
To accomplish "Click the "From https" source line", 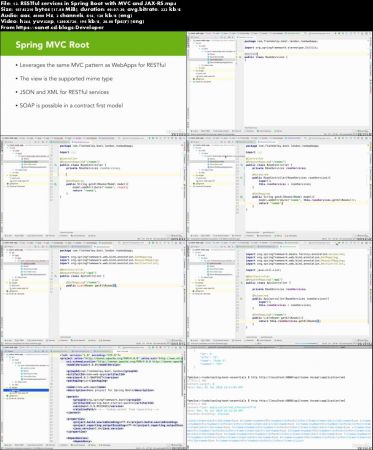I will point(52,27).
